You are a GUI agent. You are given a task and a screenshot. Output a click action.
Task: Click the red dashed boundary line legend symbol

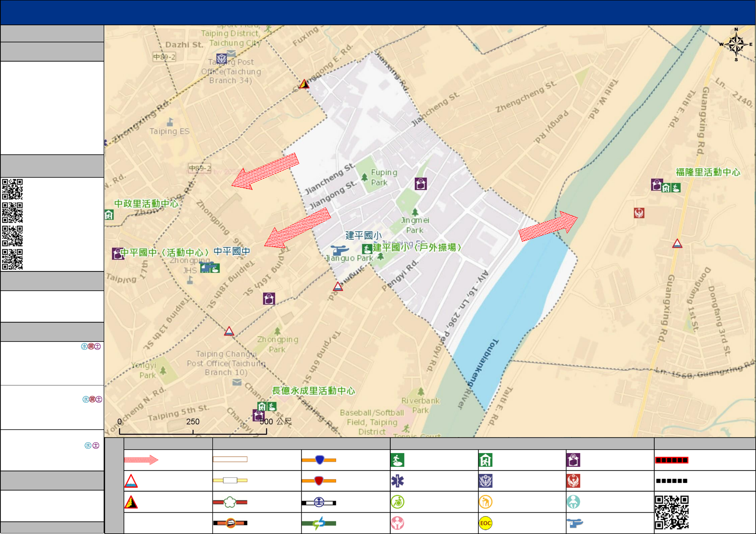click(x=671, y=460)
